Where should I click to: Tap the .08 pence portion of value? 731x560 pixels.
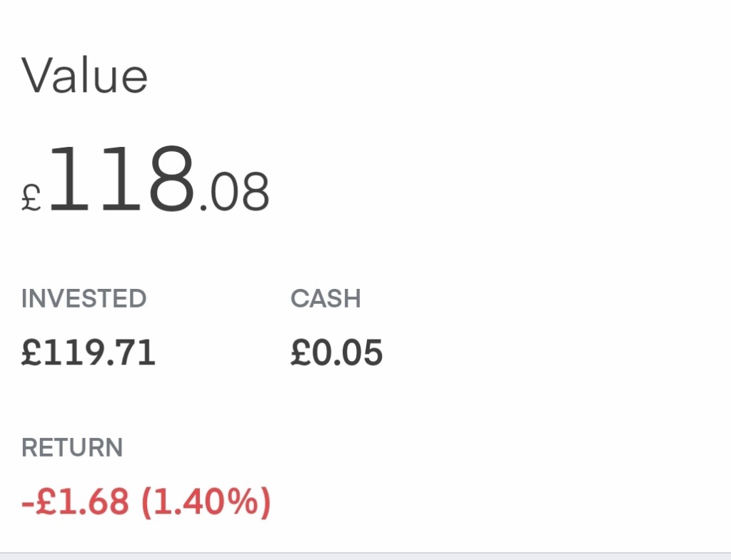tap(235, 193)
